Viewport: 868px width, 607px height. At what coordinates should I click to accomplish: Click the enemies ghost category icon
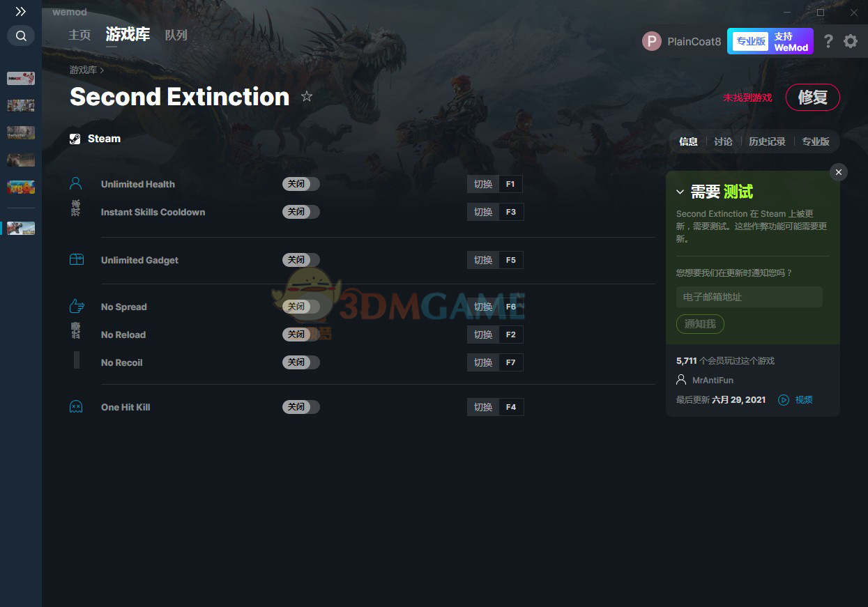(x=76, y=406)
